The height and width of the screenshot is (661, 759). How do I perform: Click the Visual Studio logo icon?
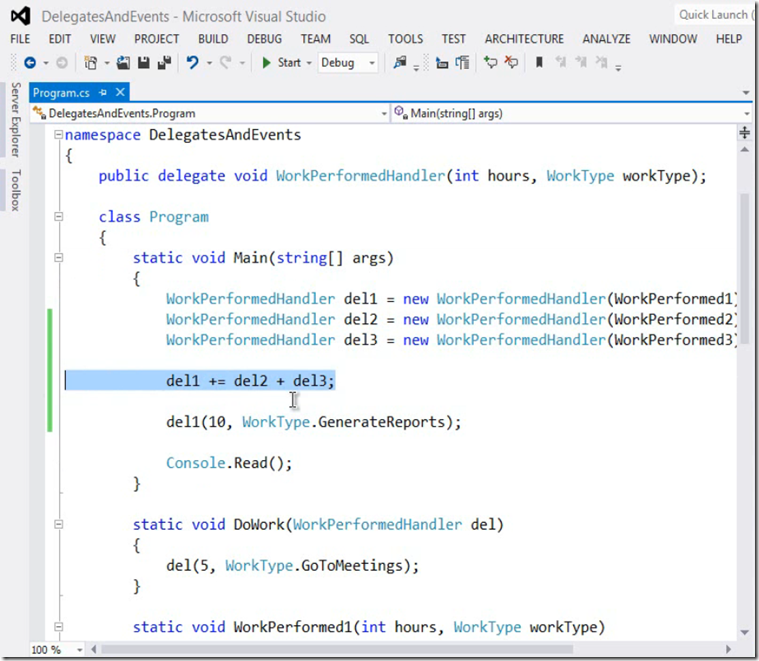click(21, 16)
